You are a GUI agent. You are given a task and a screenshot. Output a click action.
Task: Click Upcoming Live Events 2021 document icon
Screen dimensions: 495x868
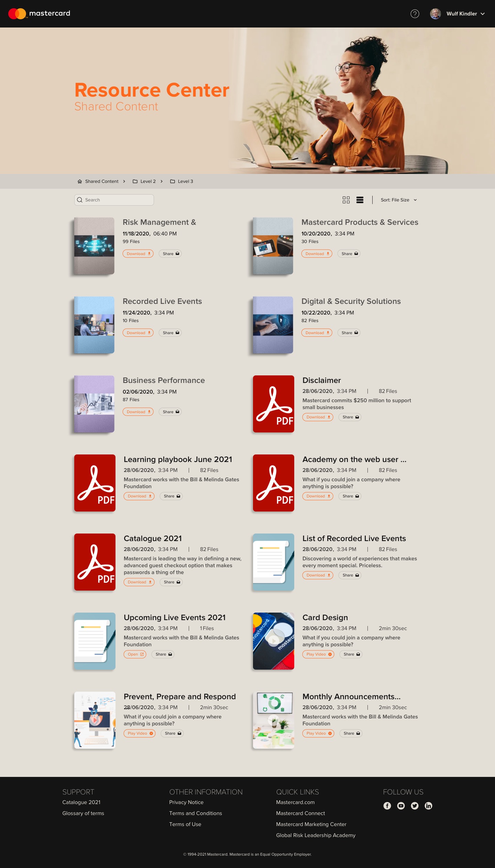coord(95,641)
